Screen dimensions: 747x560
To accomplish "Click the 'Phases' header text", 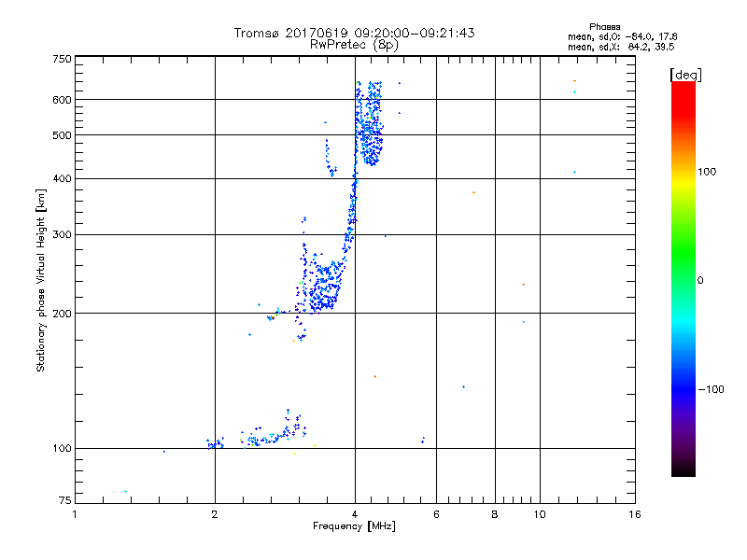I will tap(604, 27).
